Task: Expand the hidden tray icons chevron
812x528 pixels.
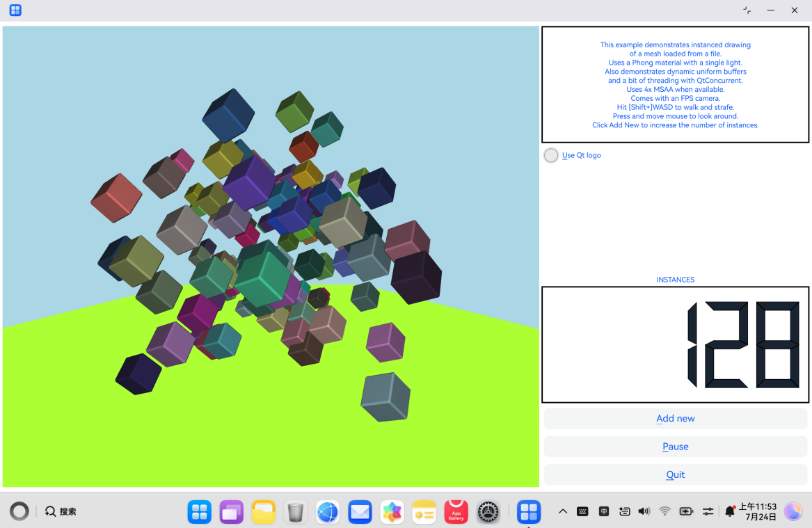Action: pyautogui.click(x=563, y=511)
